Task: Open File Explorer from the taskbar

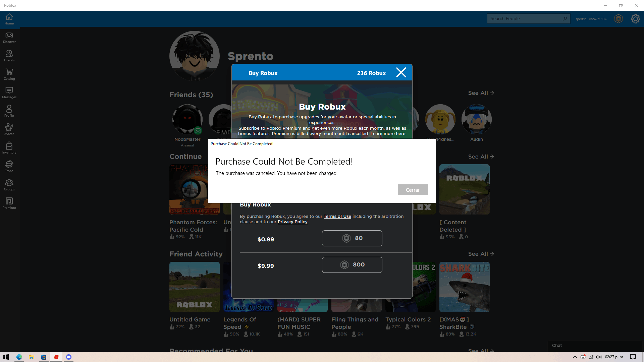Action: click(31, 357)
